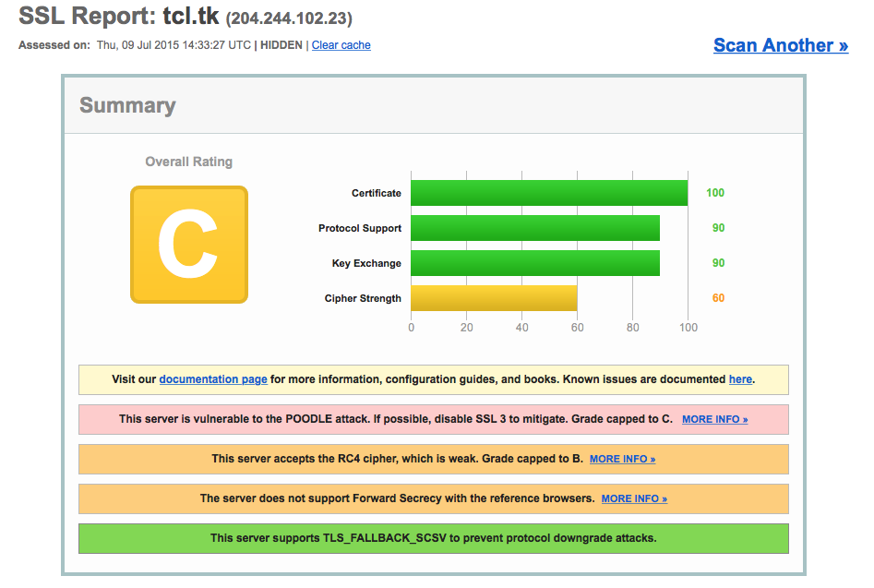
Task: Open MORE INFO for POODLE attack warning
Action: 714,419
